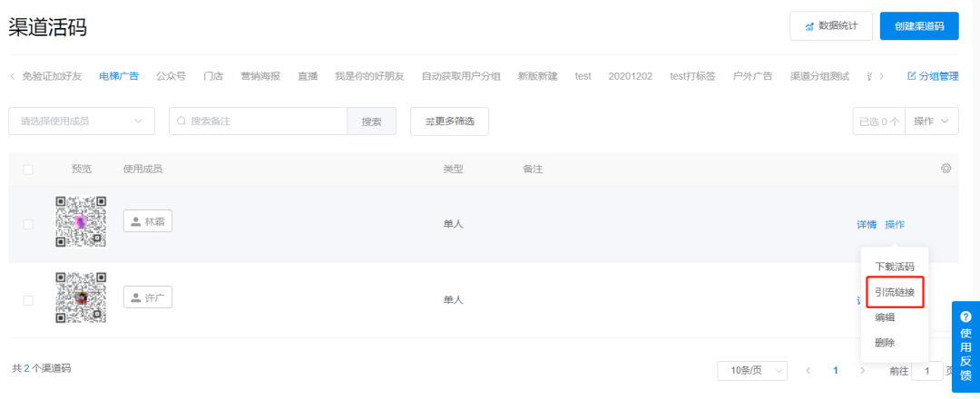This screenshot has width=980, height=399.
Task: Click the 搜索备注 search input field
Action: [259, 121]
